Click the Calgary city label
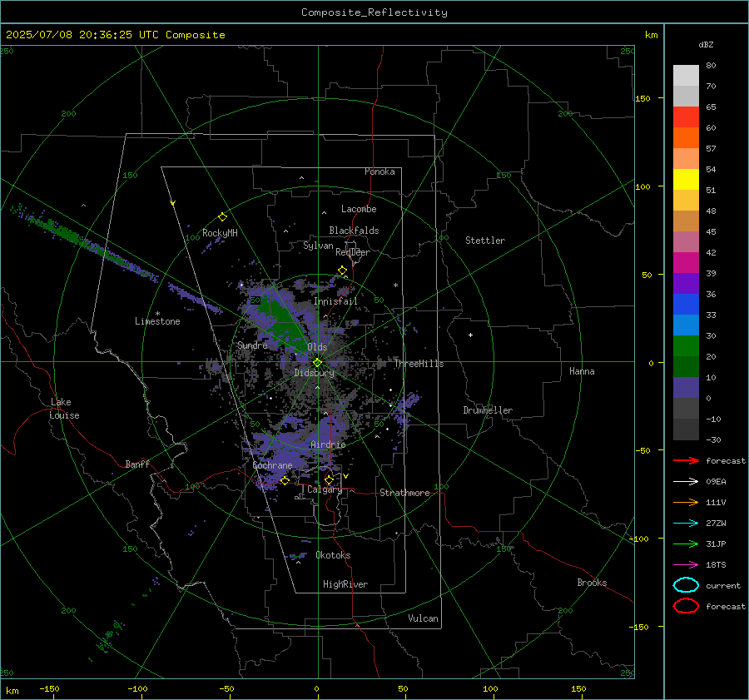The height and width of the screenshot is (700, 749). 325,489
